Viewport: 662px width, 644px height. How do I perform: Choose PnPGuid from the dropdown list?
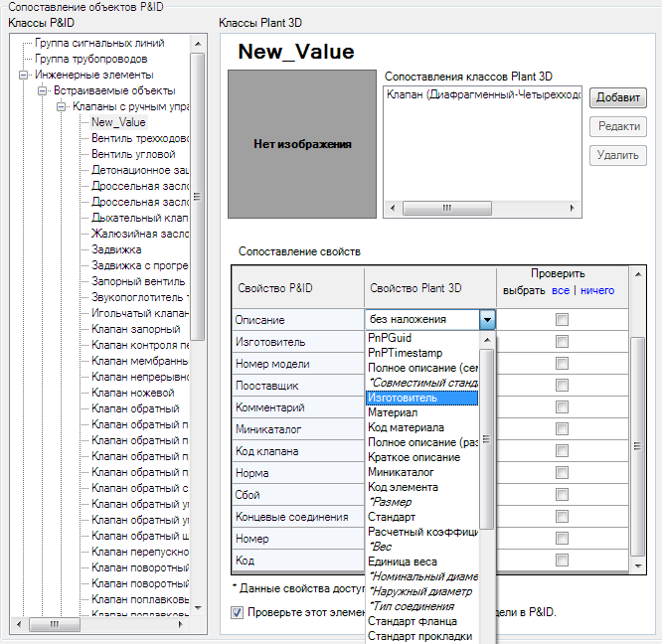click(x=390, y=338)
